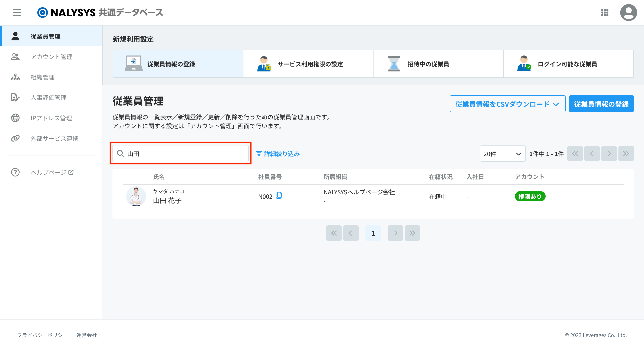Open the apps grid launcher icon
This screenshot has width=644, height=350.
[605, 13]
